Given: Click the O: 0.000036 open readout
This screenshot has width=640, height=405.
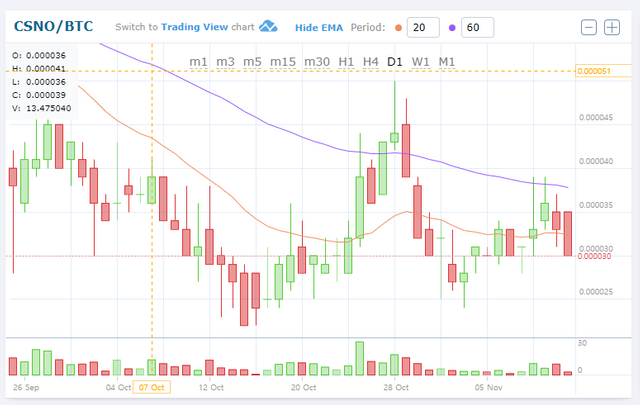Looking at the screenshot, I should (39, 56).
